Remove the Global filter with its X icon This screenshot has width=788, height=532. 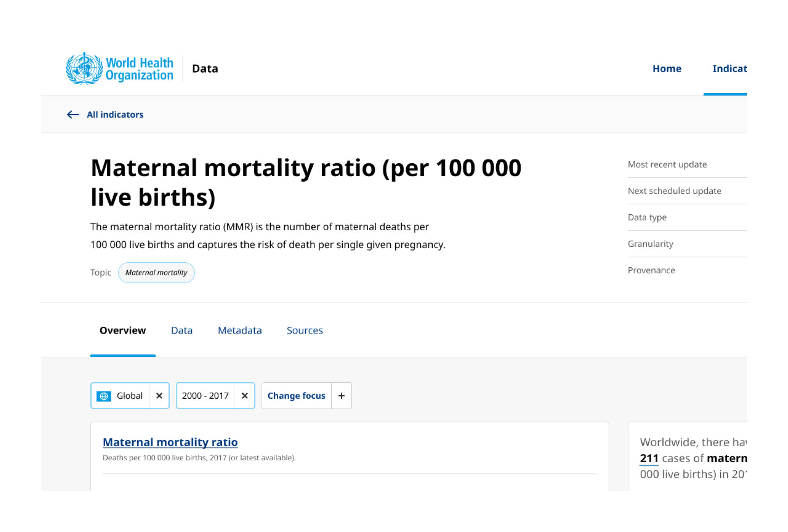159,396
